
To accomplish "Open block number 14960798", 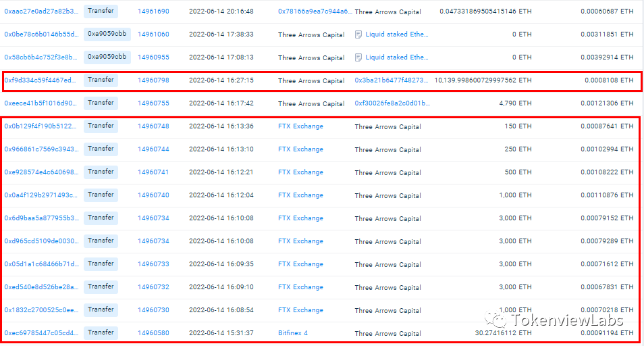I will click(153, 80).
